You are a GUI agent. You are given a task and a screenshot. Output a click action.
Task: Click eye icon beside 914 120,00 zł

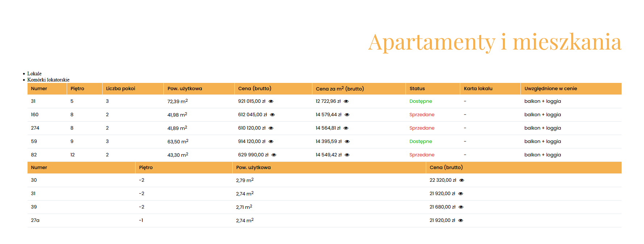pyautogui.click(x=271, y=142)
